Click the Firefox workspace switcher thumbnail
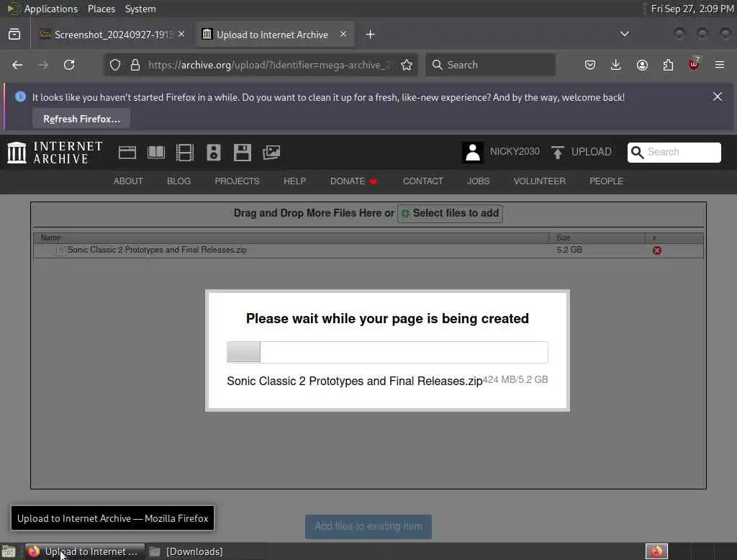The width and height of the screenshot is (737, 560). pyautogui.click(x=656, y=551)
